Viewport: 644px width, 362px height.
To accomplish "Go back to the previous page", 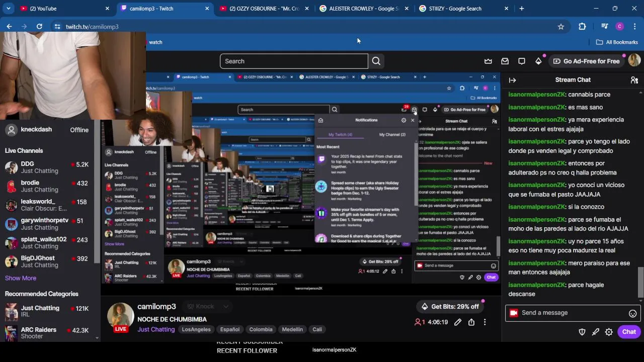I will pos(9,27).
